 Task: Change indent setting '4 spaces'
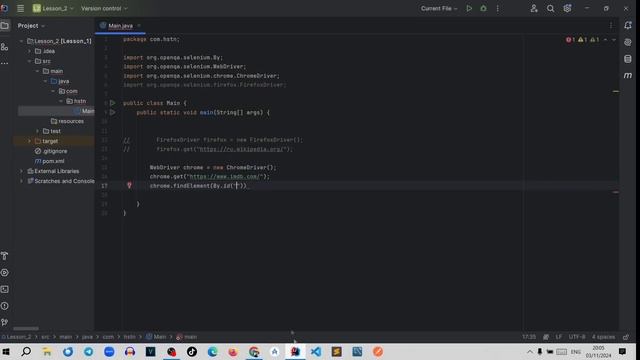603,337
